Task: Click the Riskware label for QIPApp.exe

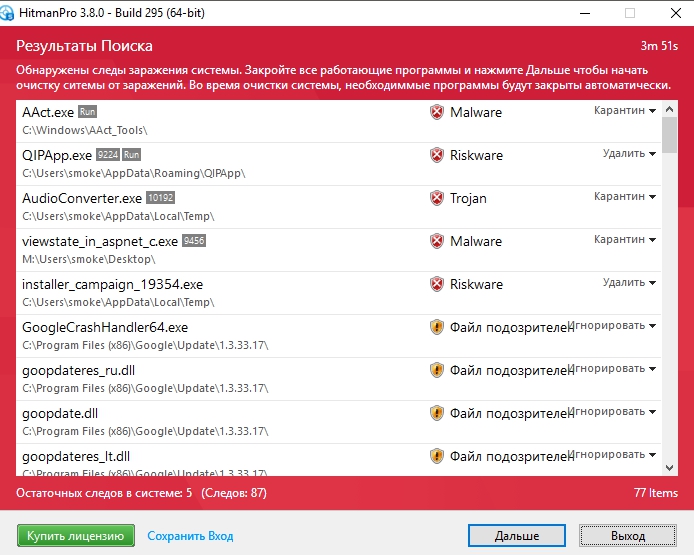Action: pyautogui.click(x=476, y=155)
